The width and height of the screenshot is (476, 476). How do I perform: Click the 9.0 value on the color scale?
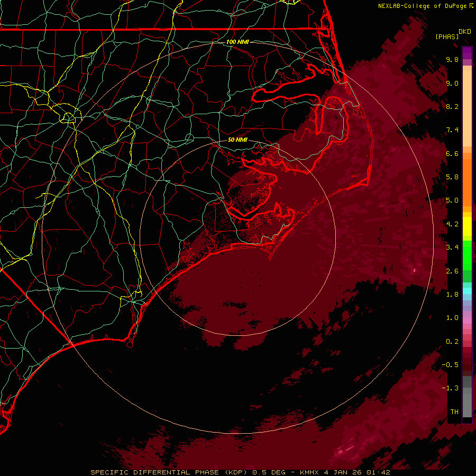click(x=452, y=83)
